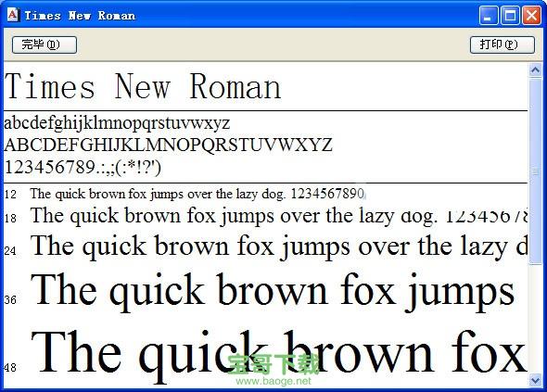Minimize the Times New Roman window
This screenshot has height=392, width=547.
click(x=489, y=16)
